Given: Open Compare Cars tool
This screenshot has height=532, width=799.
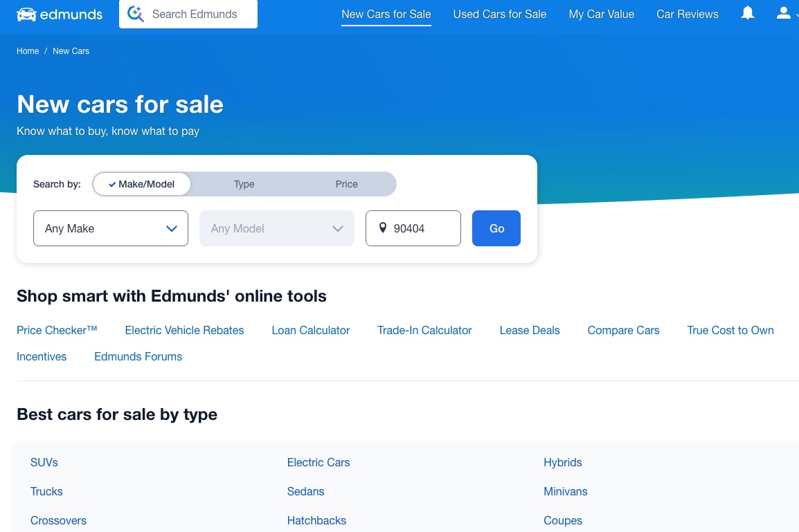Looking at the screenshot, I should click(623, 330).
